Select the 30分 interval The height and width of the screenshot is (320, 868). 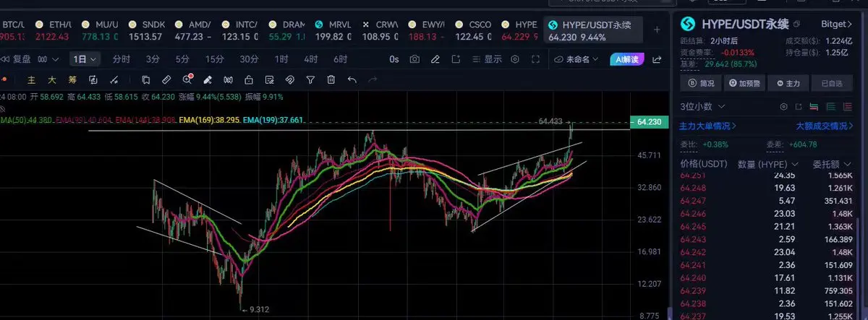(249, 59)
